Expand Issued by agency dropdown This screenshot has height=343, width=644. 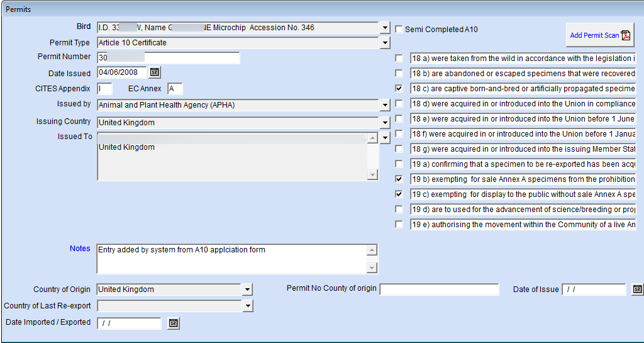click(384, 105)
